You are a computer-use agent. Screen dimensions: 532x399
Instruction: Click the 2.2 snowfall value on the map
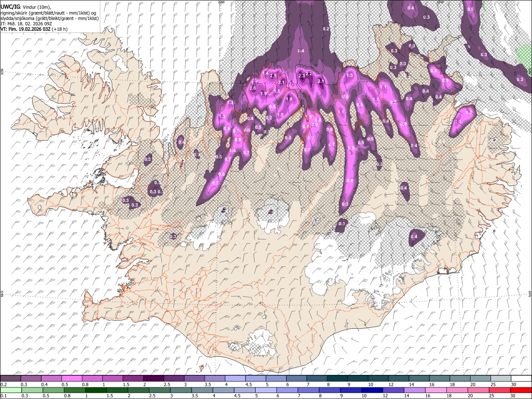(x=309, y=74)
